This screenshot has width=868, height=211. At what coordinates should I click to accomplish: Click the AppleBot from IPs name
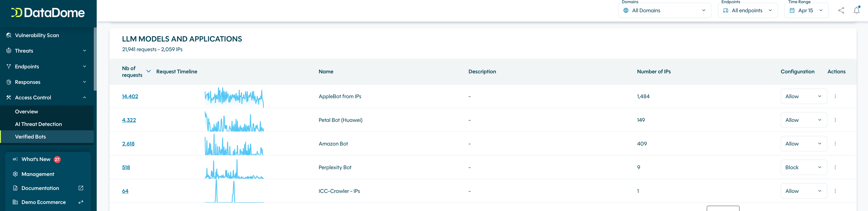pos(340,96)
